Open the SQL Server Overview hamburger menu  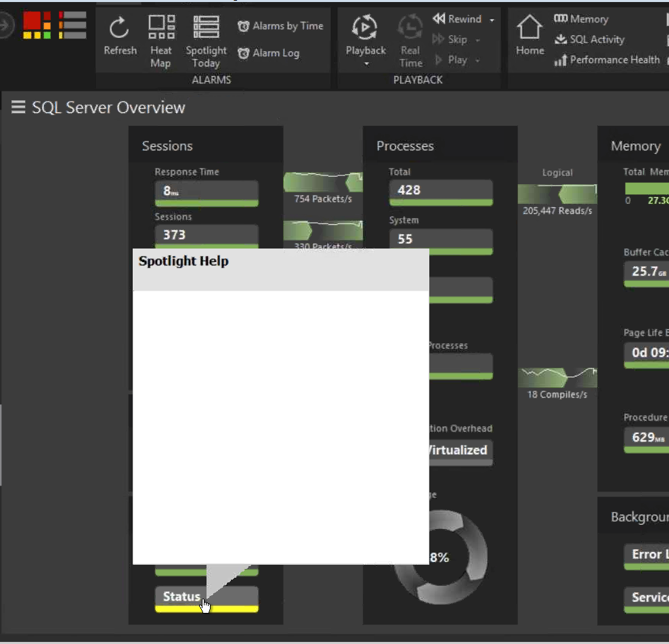click(x=18, y=108)
